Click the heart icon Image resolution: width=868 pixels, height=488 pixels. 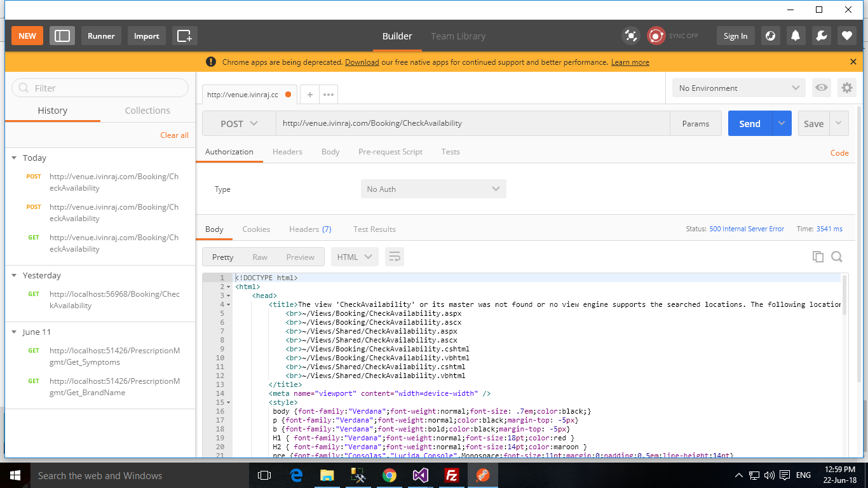point(846,36)
